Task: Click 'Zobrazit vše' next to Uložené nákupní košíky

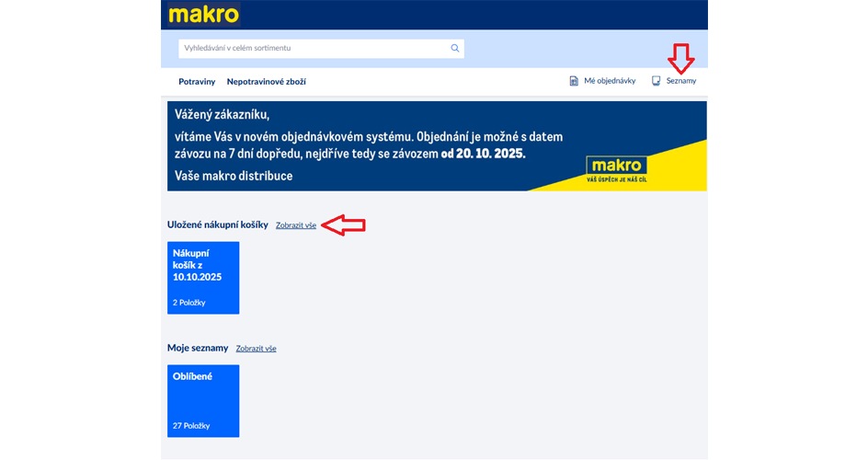Action: (296, 225)
